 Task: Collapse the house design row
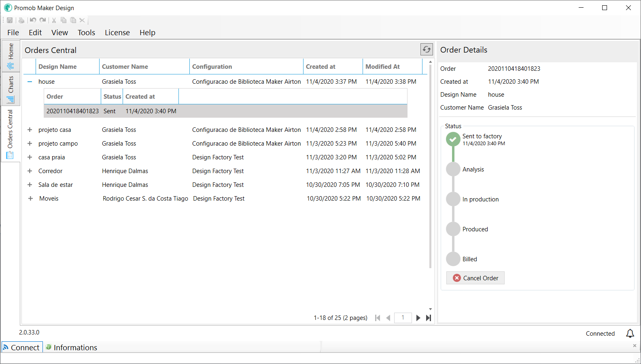30,82
